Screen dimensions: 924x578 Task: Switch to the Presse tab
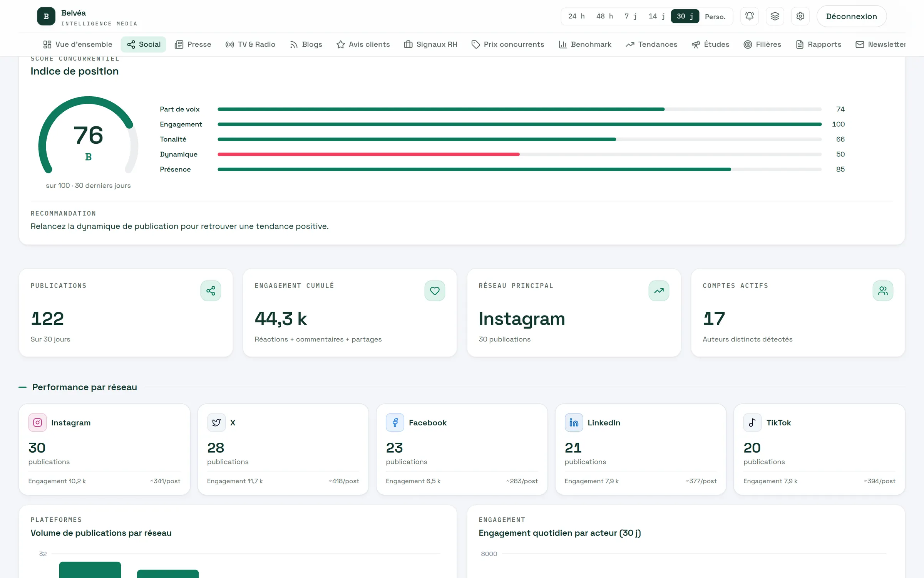(193, 44)
